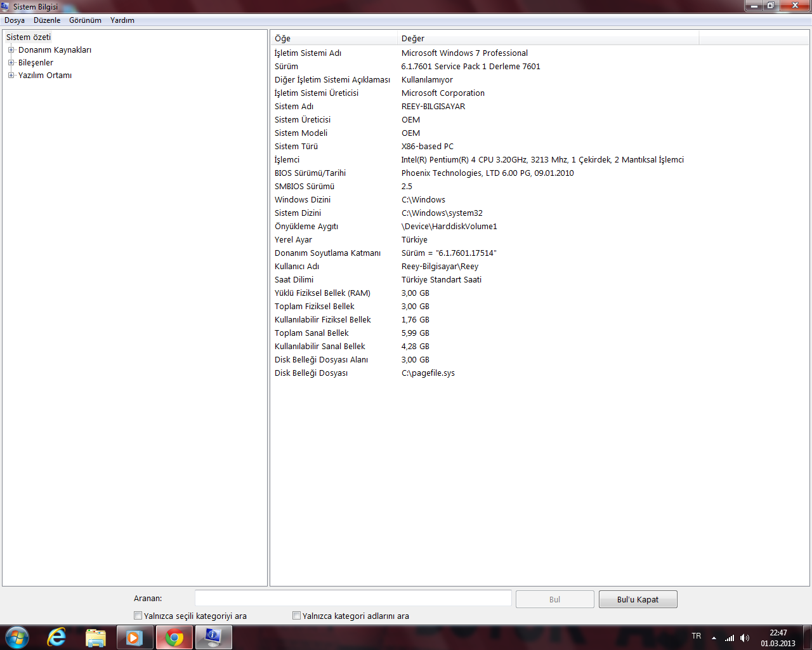Click the Intel(R) Pentium(R) 4 CPU value
812x650 pixels.
(542, 160)
